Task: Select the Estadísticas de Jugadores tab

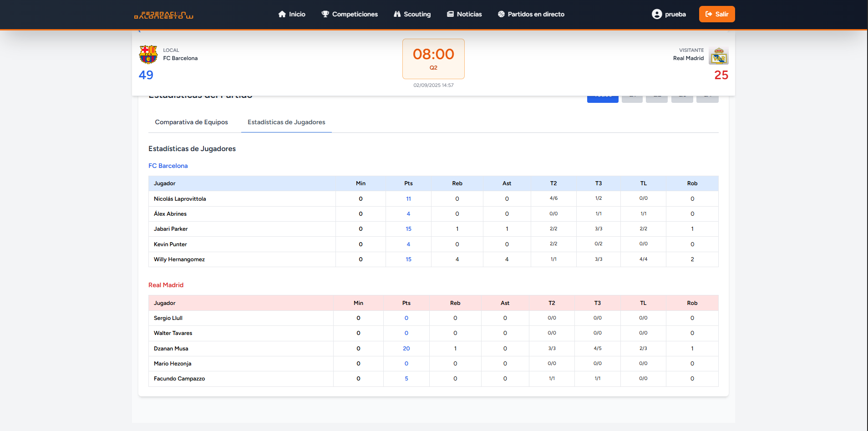Action: 286,122
